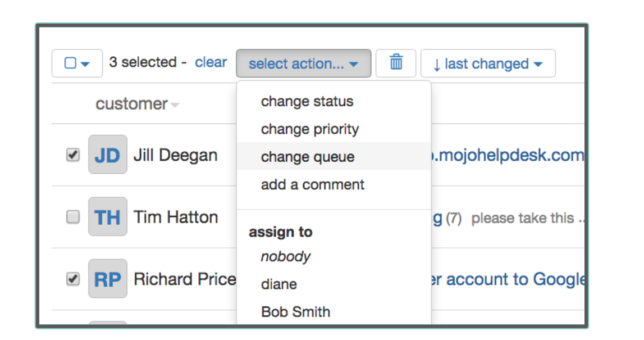This screenshot has width=644, height=340.
Task: Click Richard Price's RP avatar
Action: (x=108, y=279)
